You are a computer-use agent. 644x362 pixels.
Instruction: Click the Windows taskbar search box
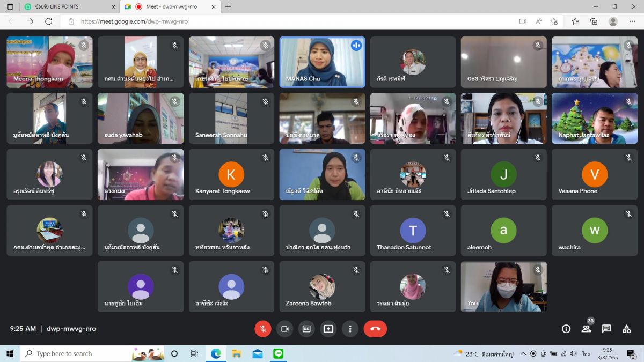point(75,353)
